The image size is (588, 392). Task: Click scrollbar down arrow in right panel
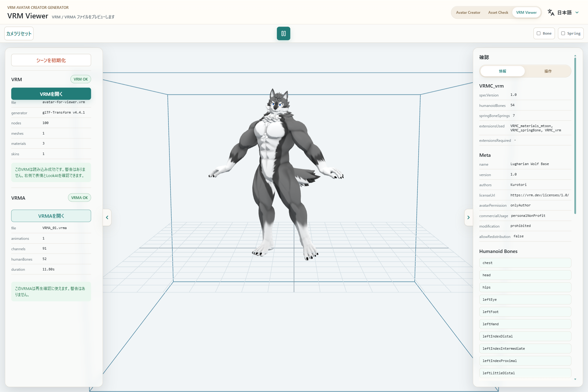click(x=575, y=379)
